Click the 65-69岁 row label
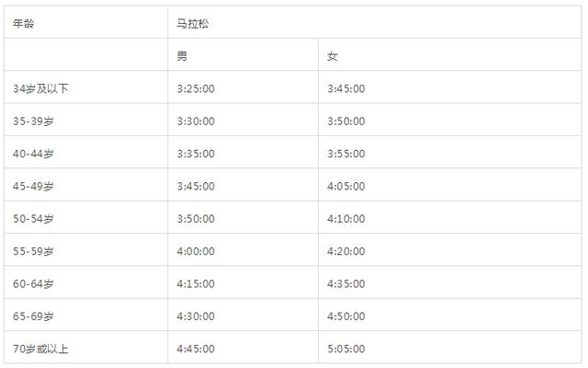Viewport: 588px width, 368px height. coord(33,316)
